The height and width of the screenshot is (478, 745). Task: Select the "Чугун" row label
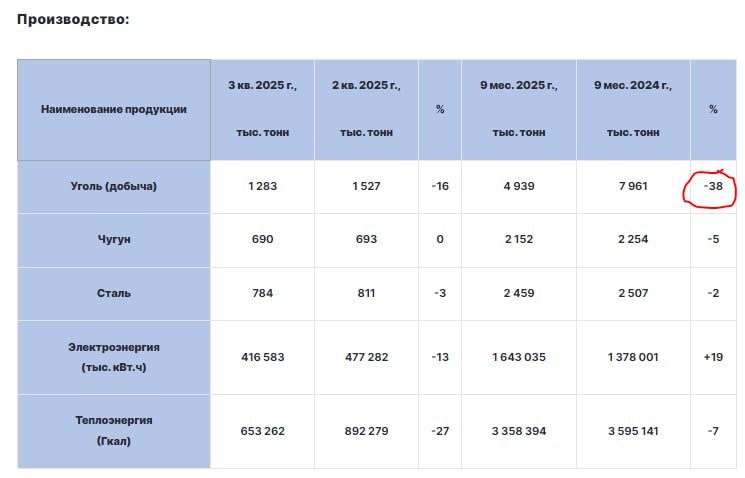tap(114, 240)
